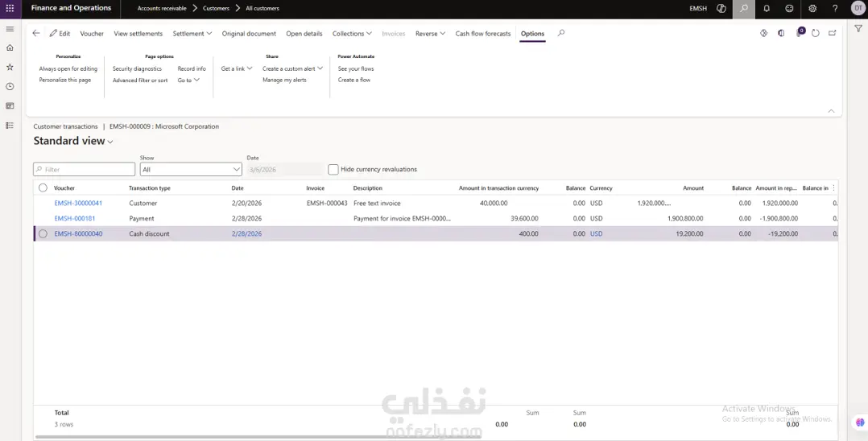Screen dimensions: 868x441
Task: Open Recent clock icon in sidebar
Action: [10, 86]
